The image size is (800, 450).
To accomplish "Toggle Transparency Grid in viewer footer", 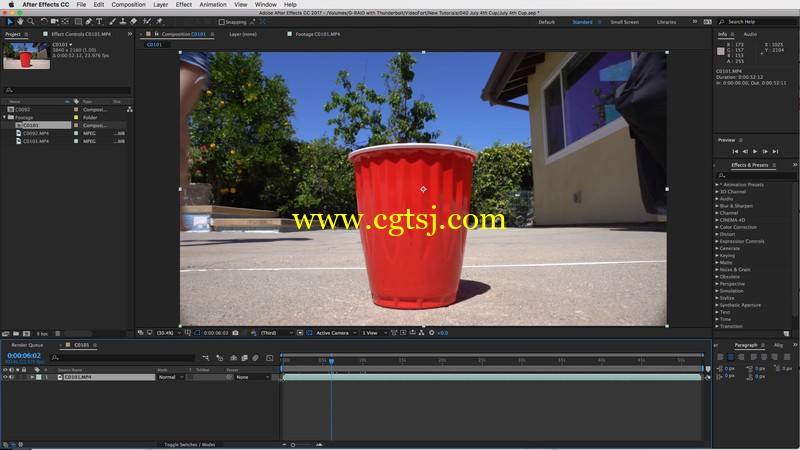I will [309, 333].
